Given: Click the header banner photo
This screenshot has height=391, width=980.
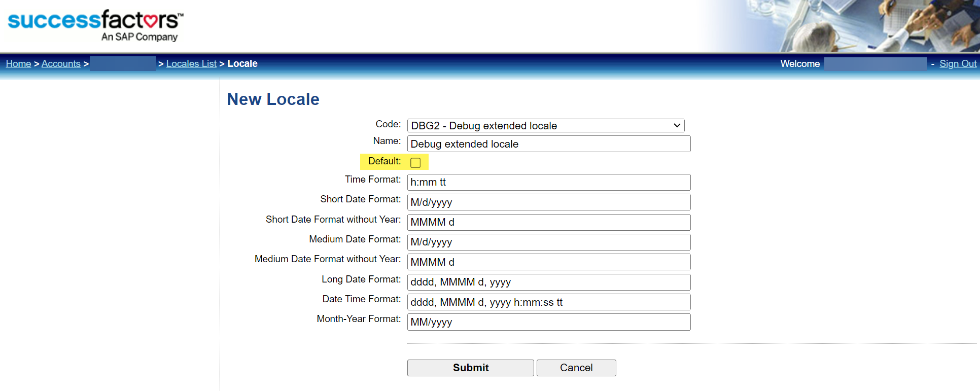Looking at the screenshot, I should [839, 26].
